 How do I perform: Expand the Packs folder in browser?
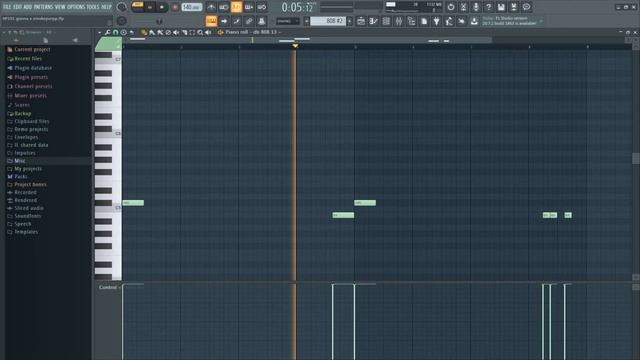tap(20, 177)
